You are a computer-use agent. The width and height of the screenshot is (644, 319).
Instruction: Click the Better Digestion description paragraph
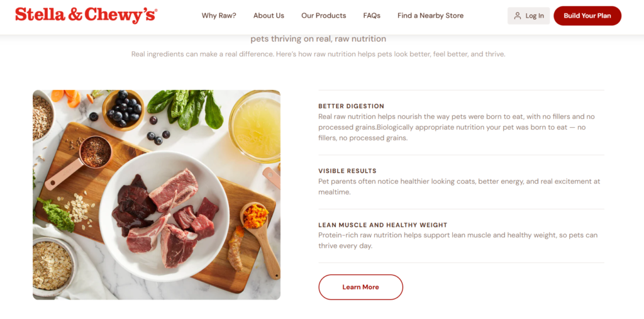pyautogui.click(x=457, y=128)
